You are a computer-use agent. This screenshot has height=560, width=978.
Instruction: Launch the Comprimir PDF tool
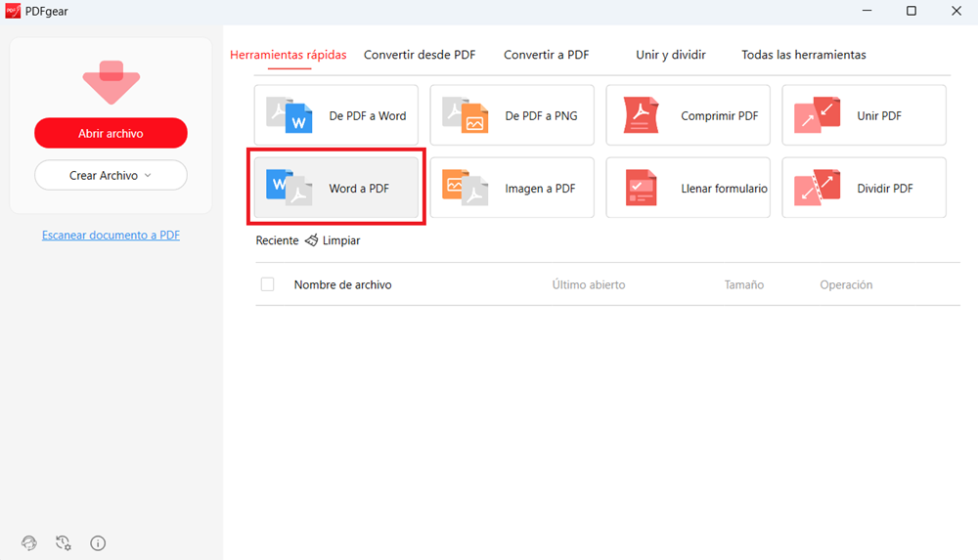[688, 115]
